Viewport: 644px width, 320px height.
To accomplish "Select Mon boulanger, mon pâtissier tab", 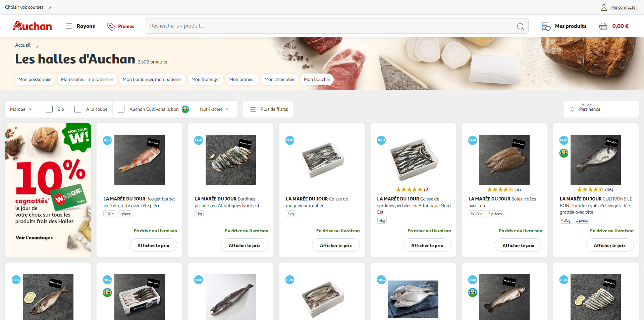I will (153, 79).
